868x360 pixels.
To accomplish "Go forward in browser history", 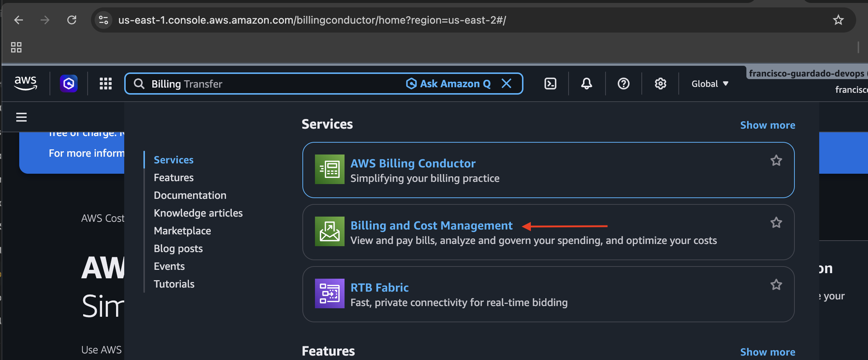I will [45, 20].
